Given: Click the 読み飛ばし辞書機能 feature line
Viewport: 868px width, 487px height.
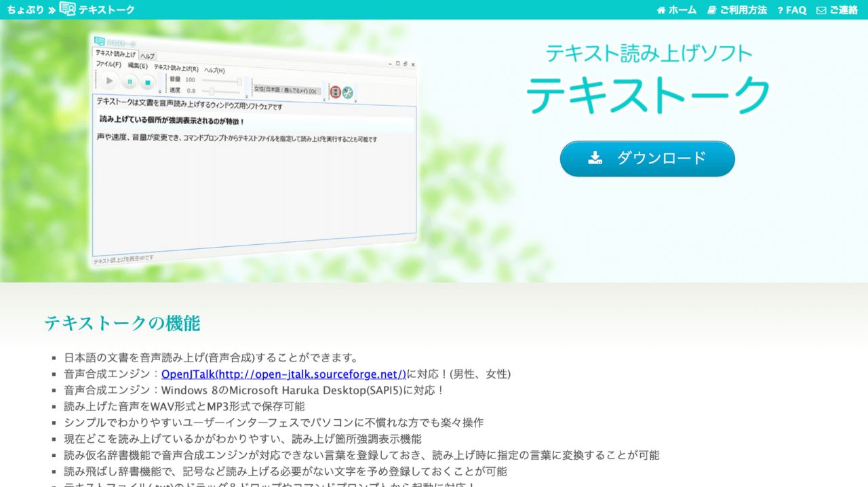Looking at the screenshot, I should pyautogui.click(x=285, y=471).
